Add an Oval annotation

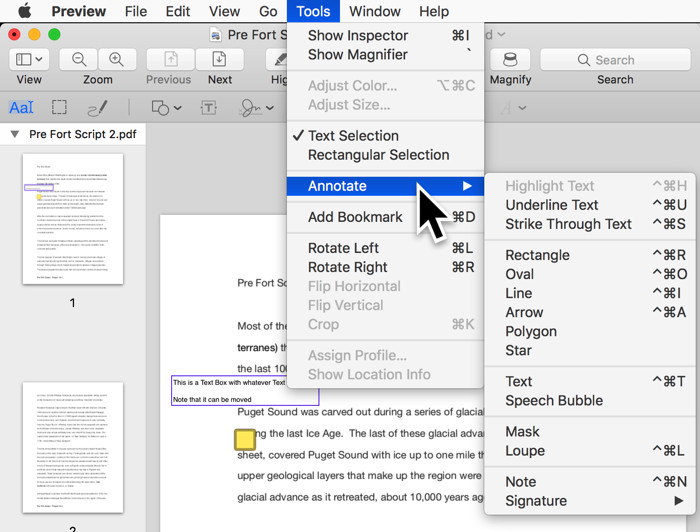[x=590, y=274]
